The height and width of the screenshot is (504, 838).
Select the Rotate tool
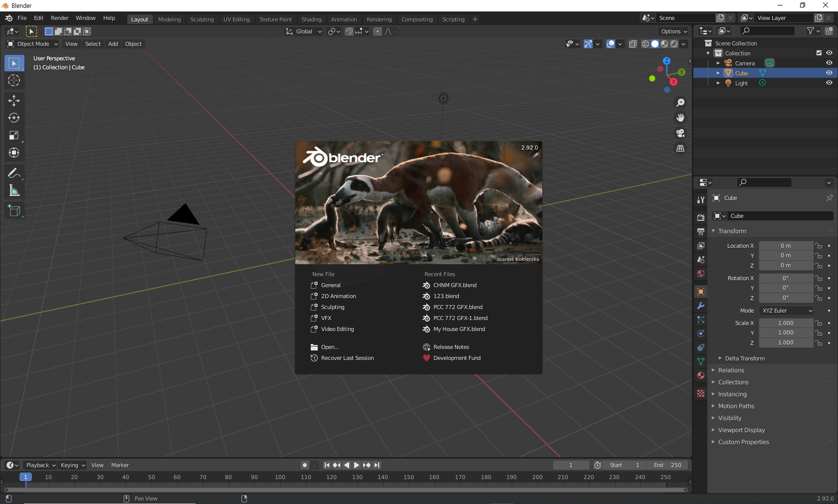pyautogui.click(x=14, y=118)
